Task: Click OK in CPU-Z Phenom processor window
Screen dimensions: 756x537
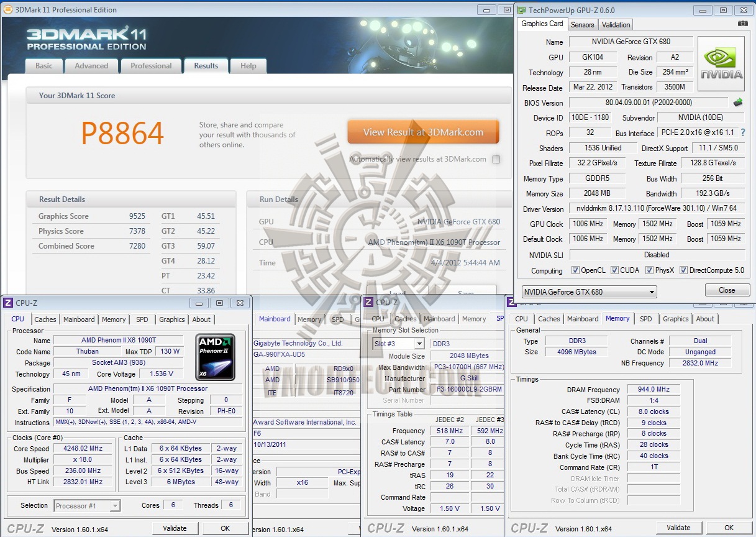Action: tap(225, 528)
